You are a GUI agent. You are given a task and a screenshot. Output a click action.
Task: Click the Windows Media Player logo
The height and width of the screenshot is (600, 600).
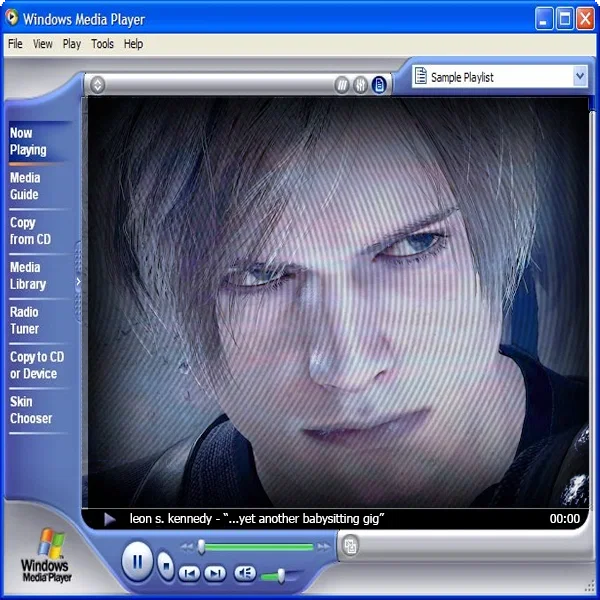click(46, 555)
